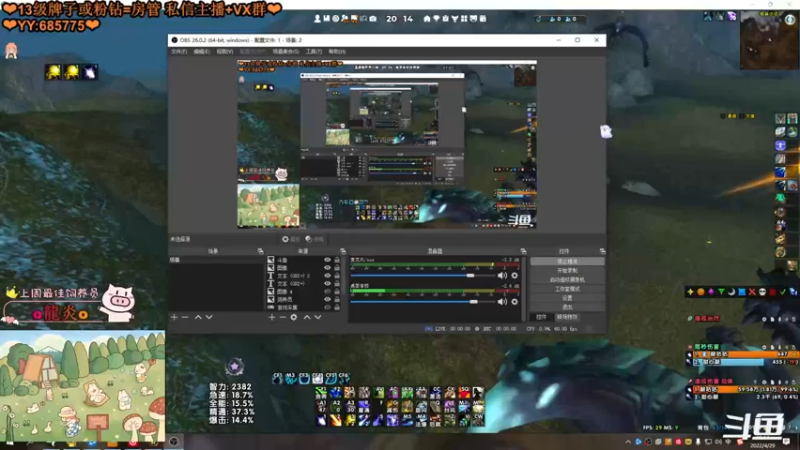Open the source 属性 properties button
800x450 pixels.
coord(291,239)
